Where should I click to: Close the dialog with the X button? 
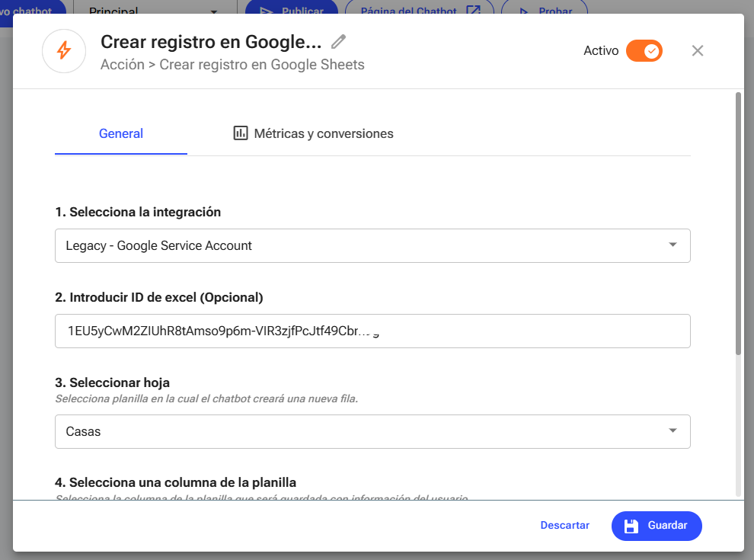tap(697, 50)
